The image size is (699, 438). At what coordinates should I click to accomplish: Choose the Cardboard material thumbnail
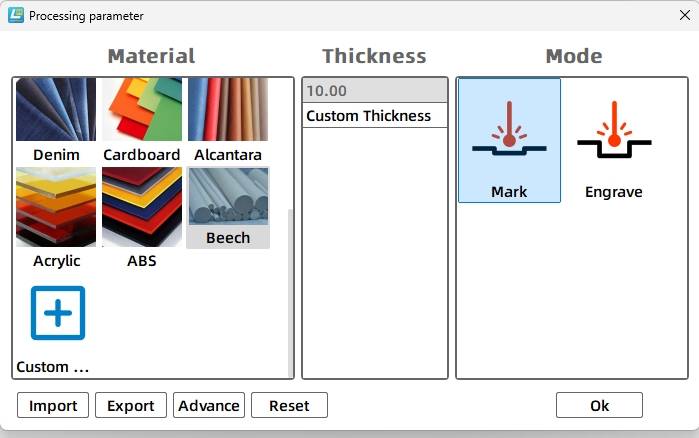tap(141, 110)
